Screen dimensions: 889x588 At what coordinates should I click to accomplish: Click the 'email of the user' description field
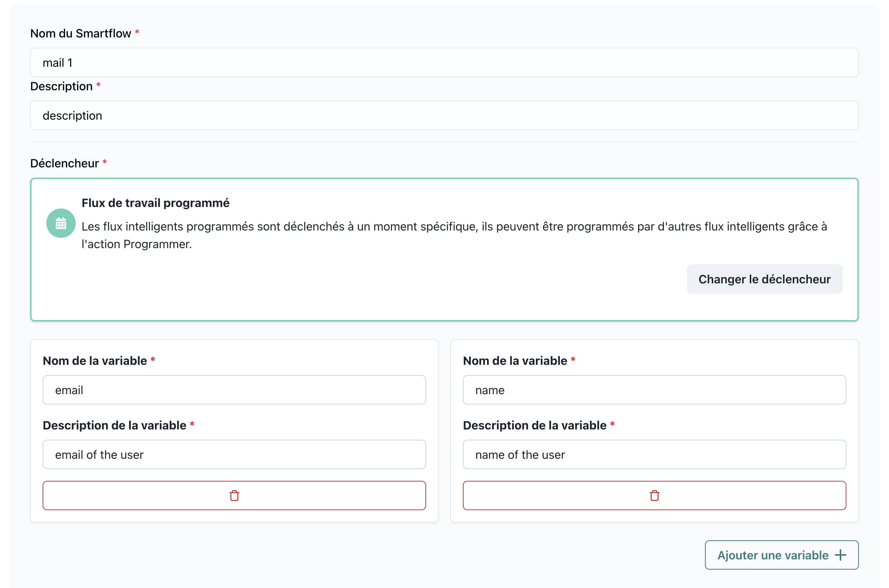(x=234, y=454)
